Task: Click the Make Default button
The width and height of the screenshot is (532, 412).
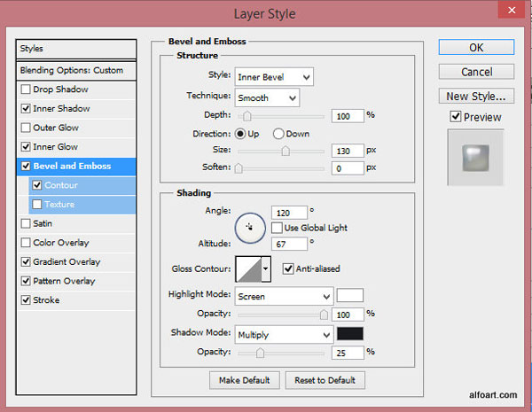Action: pyautogui.click(x=245, y=380)
